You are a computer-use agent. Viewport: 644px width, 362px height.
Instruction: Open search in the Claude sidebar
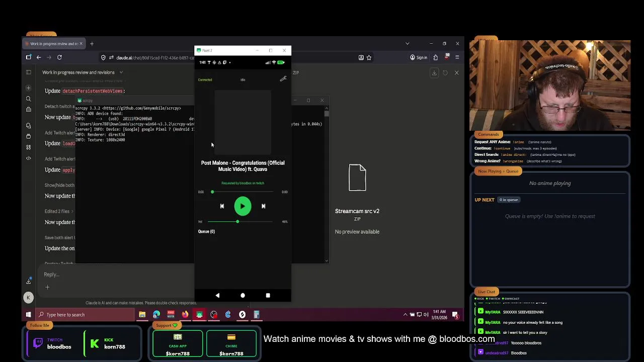pyautogui.click(x=29, y=99)
